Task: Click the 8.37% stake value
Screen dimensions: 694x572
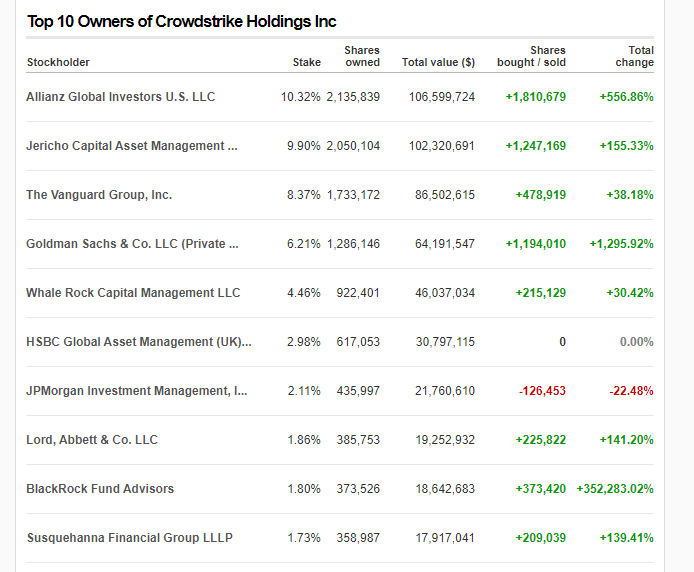Action: click(304, 195)
